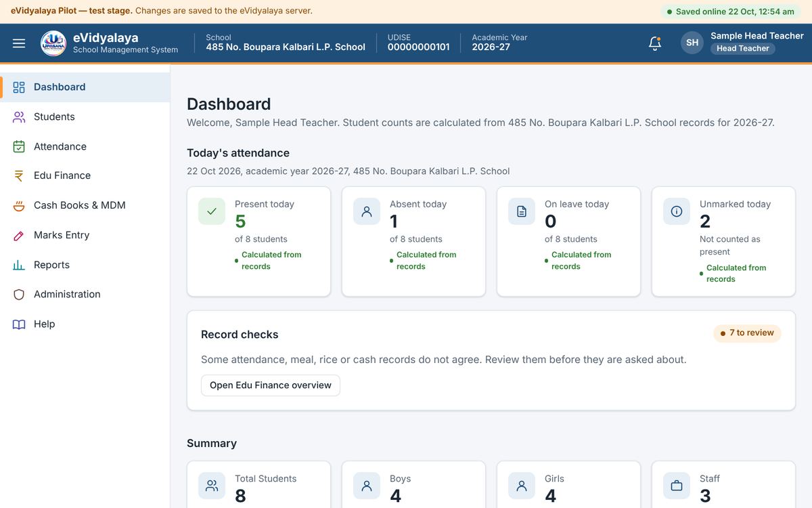Open Cash Books & MDM

click(85, 205)
